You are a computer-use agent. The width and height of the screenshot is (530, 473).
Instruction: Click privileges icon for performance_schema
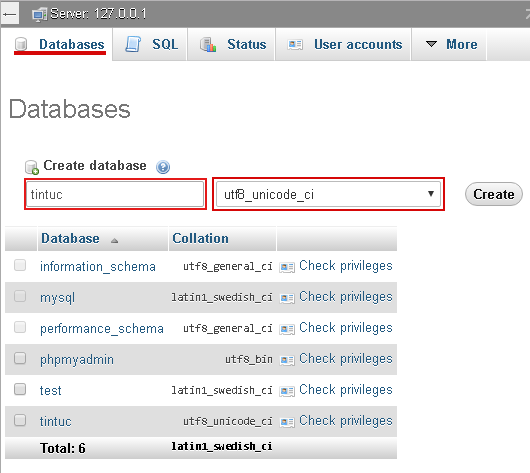point(287,329)
